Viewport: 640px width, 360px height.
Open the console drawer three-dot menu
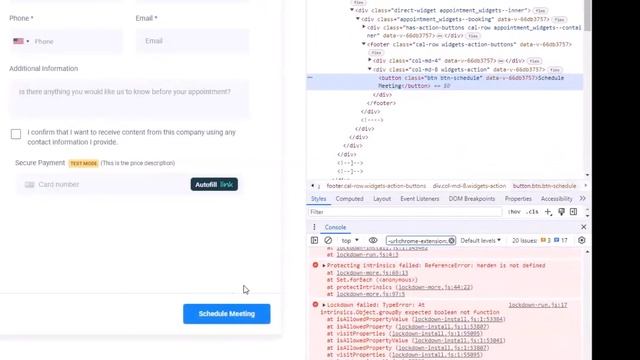[314, 227]
